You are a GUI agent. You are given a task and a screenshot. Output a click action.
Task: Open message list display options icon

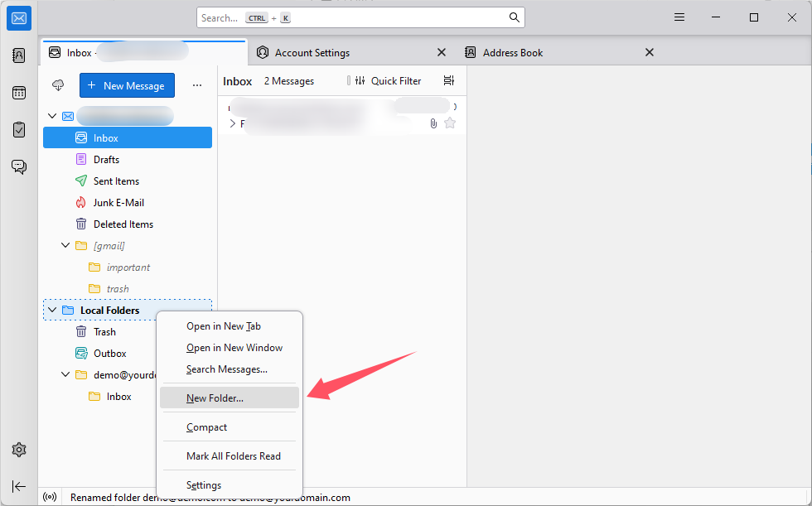[x=449, y=81]
